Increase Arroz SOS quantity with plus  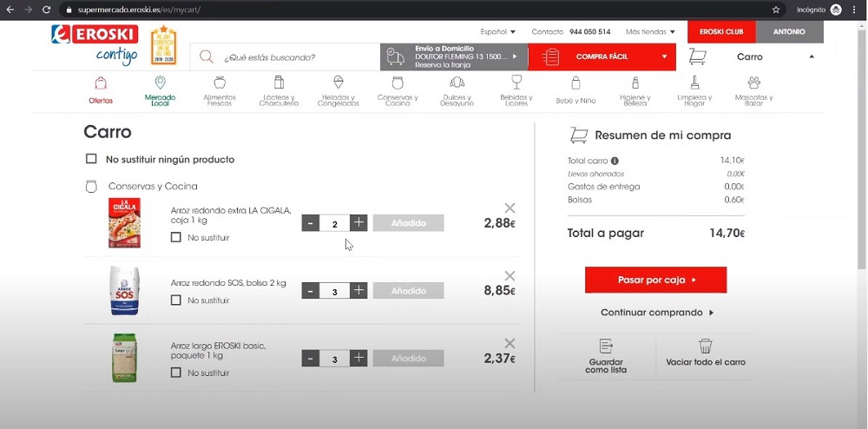pos(358,291)
